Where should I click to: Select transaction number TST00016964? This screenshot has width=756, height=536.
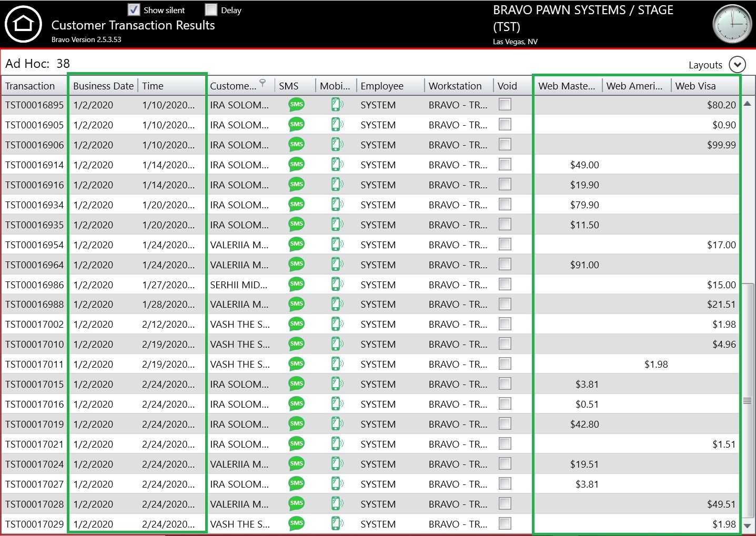pyautogui.click(x=34, y=265)
